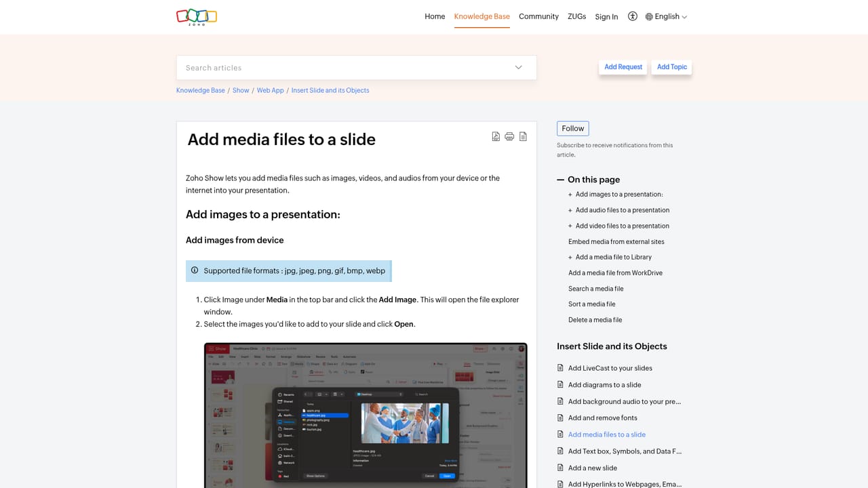
Task: Open the Web App breadcrumb link
Action: 271,90
